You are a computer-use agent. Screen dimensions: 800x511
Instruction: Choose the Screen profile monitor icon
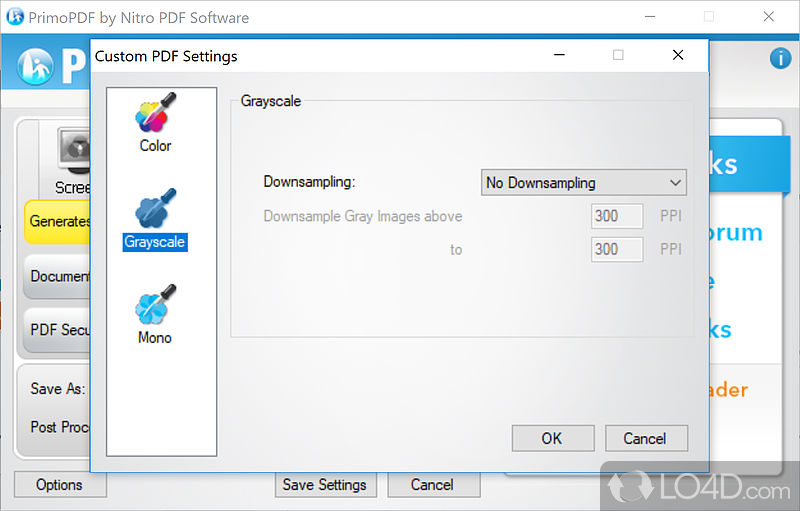[x=73, y=150]
